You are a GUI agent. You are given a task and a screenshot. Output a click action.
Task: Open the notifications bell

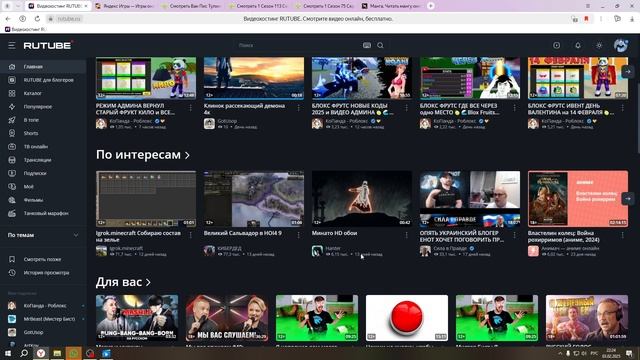[x=578, y=45]
